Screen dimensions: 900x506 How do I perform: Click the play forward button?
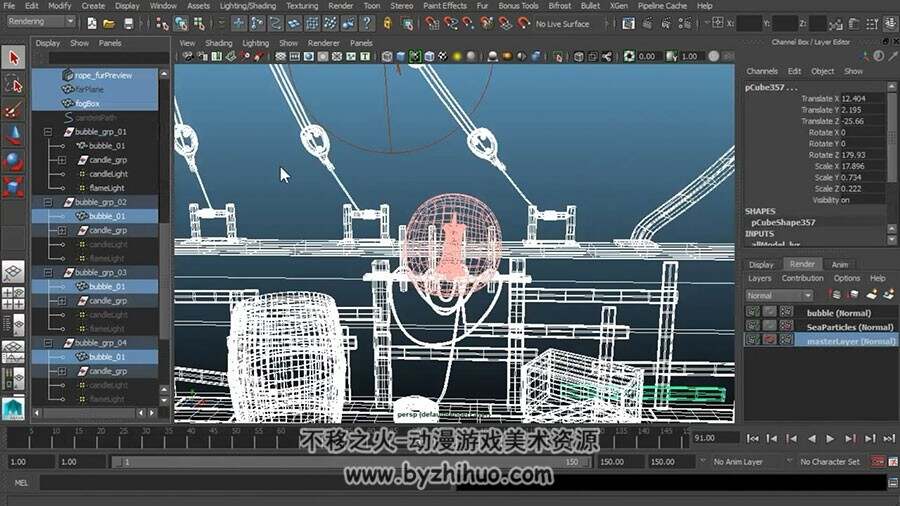point(830,438)
